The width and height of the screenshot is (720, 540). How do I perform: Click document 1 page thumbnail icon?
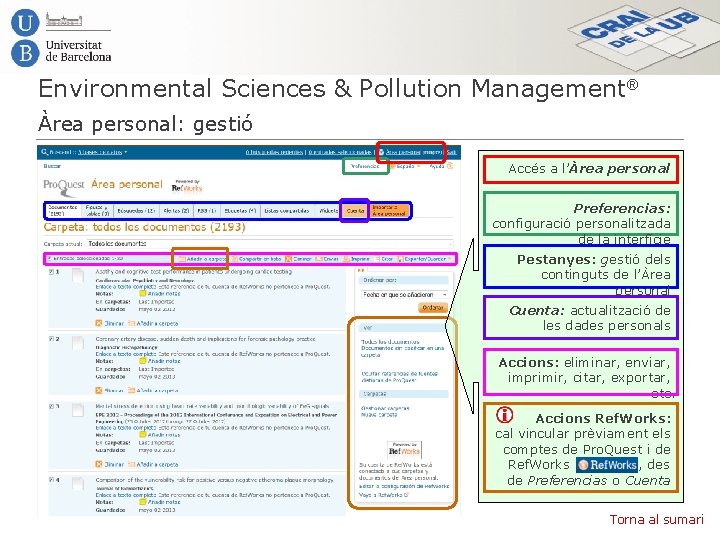pyautogui.click(x=78, y=275)
